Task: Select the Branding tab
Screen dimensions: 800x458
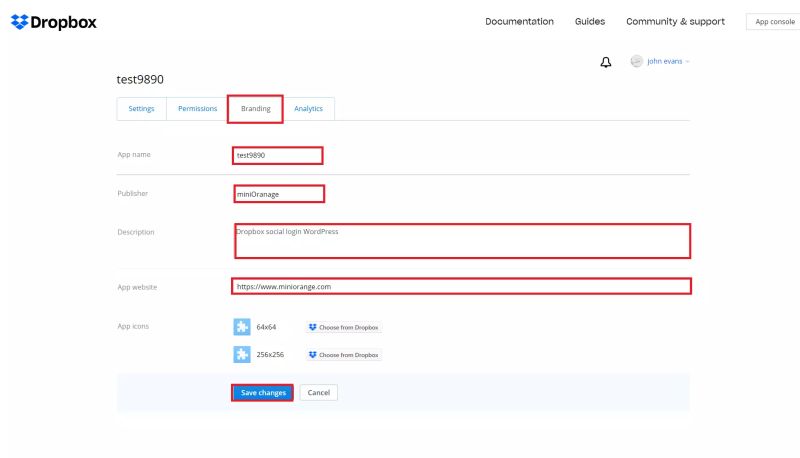Action: coord(256,109)
